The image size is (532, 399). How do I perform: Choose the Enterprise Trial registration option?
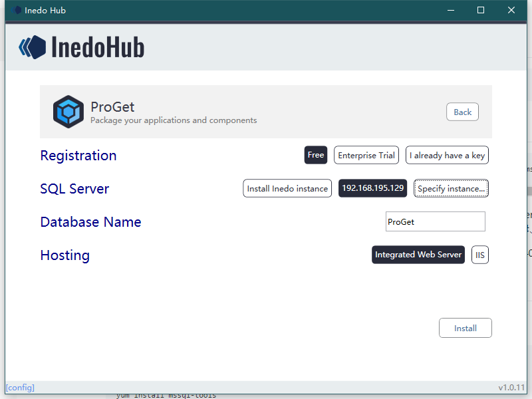point(366,155)
